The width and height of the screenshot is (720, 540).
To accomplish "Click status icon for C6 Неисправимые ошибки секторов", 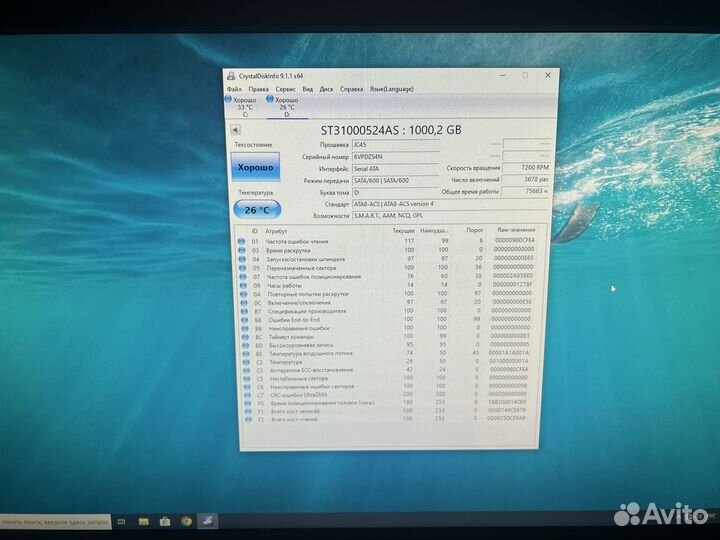I will [248, 387].
